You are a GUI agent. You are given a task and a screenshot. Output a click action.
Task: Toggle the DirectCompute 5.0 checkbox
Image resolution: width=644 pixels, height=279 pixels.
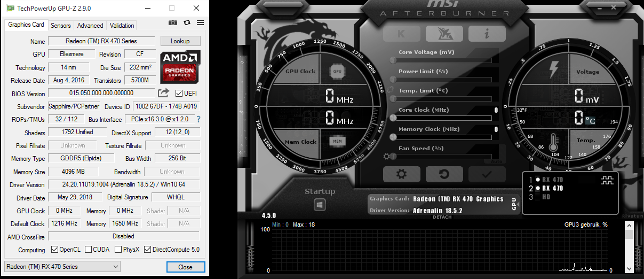tap(148, 250)
